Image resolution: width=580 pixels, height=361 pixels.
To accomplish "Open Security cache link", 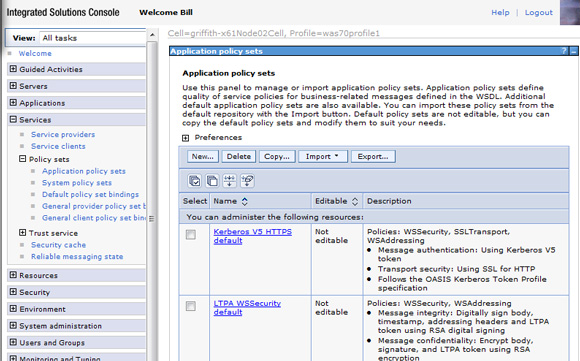I will (58, 245).
